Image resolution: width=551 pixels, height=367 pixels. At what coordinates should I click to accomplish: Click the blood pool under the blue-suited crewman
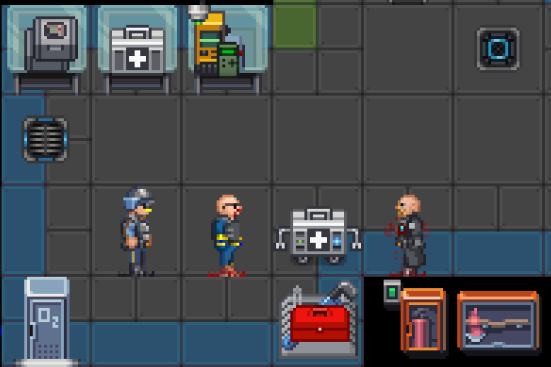[x=227, y=272]
